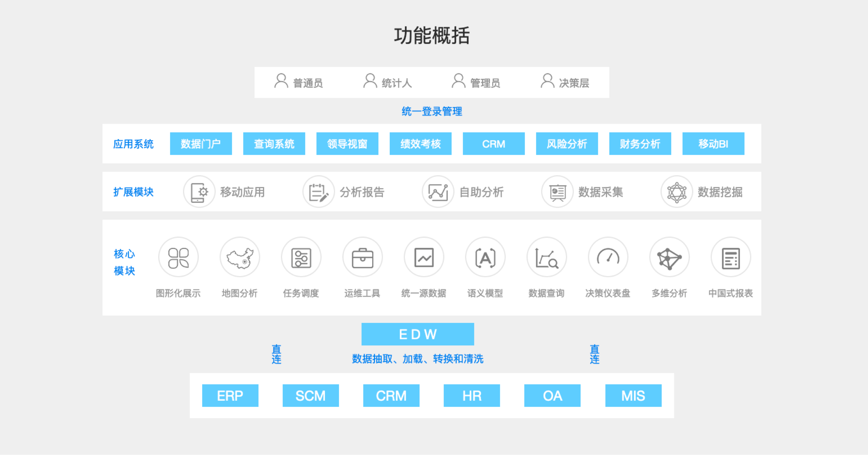
Task: Click the 移动BI button
Action: point(713,144)
